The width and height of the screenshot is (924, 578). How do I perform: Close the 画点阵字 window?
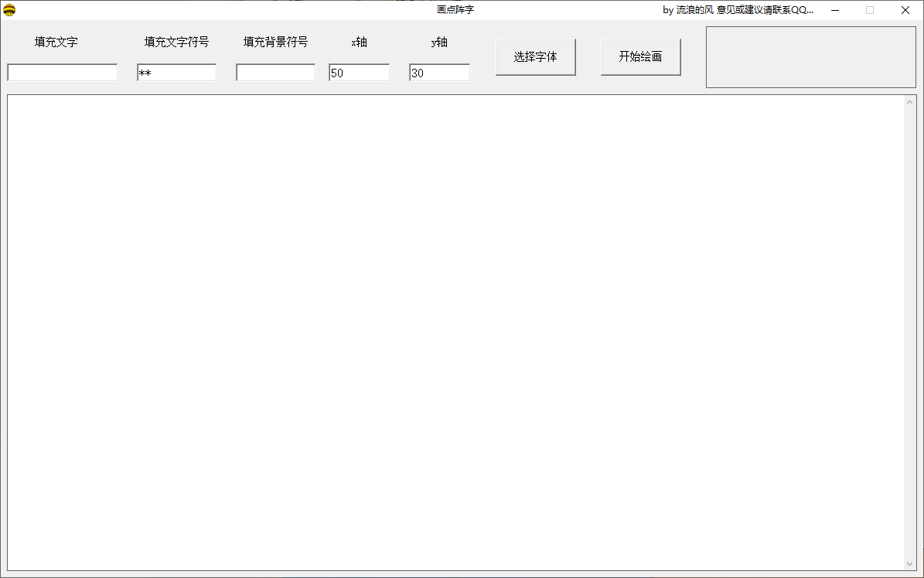click(x=905, y=10)
